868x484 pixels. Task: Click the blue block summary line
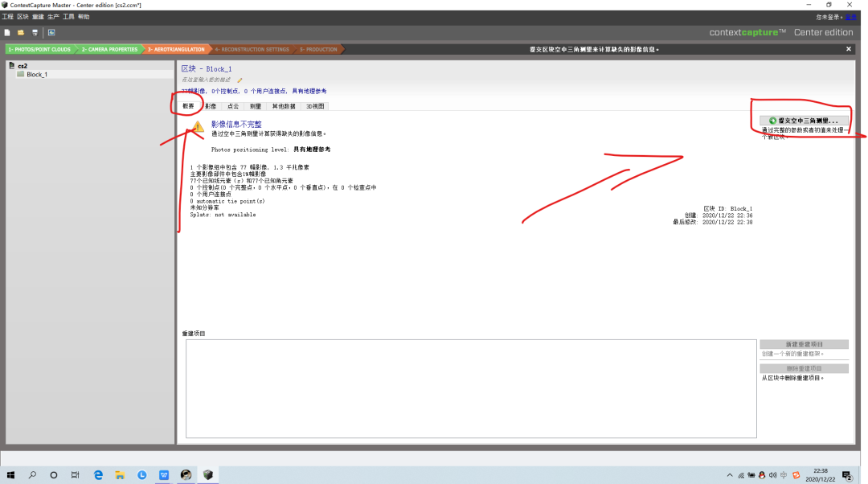click(x=254, y=92)
